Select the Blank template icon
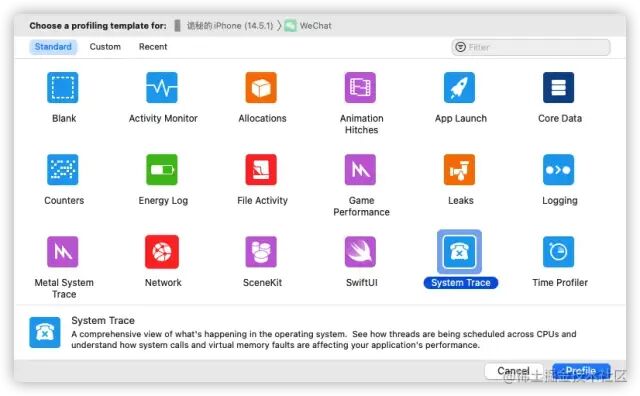The image size is (640, 396). pos(62,87)
